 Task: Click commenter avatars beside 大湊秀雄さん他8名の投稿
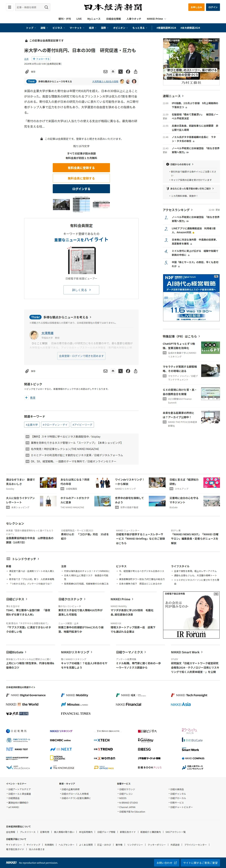(x=128, y=81)
